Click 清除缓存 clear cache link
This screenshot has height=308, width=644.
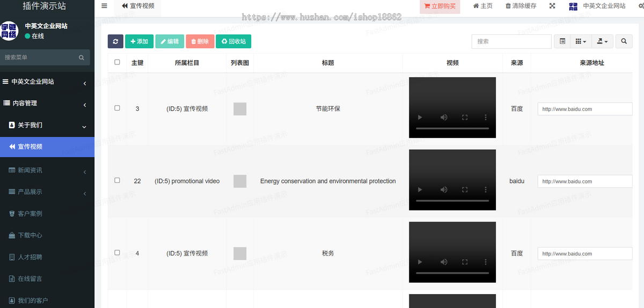(x=521, y=6)
